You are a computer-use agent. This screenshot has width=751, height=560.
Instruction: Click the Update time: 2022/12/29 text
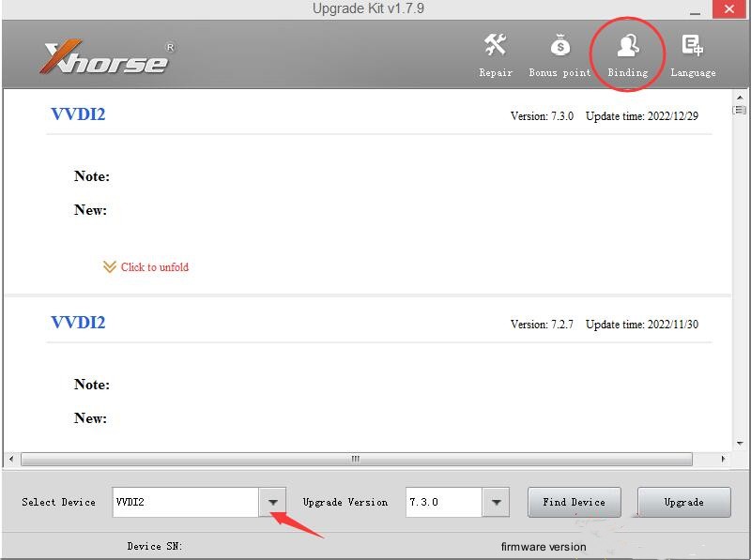coord(642,116)
